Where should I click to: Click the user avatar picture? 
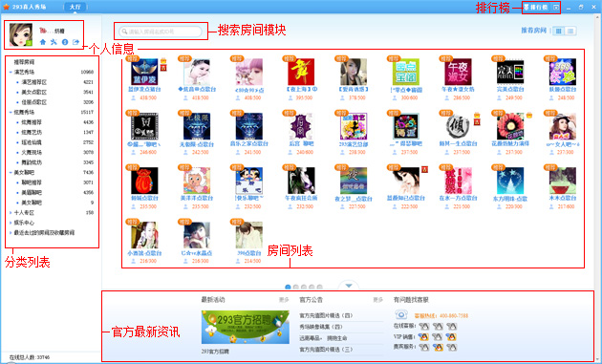tap(21, 34)
